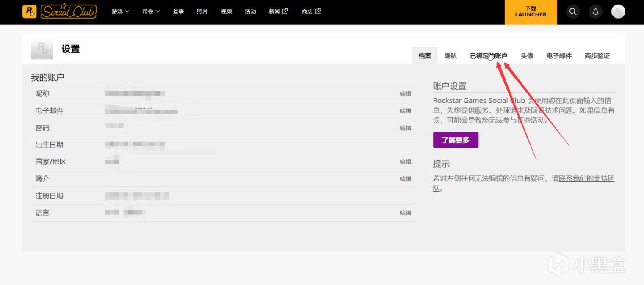Image resolution: width=644 pixels, height=285 pixels.
Task: Click the 简介 row label
Action: (x=42, y=179)
